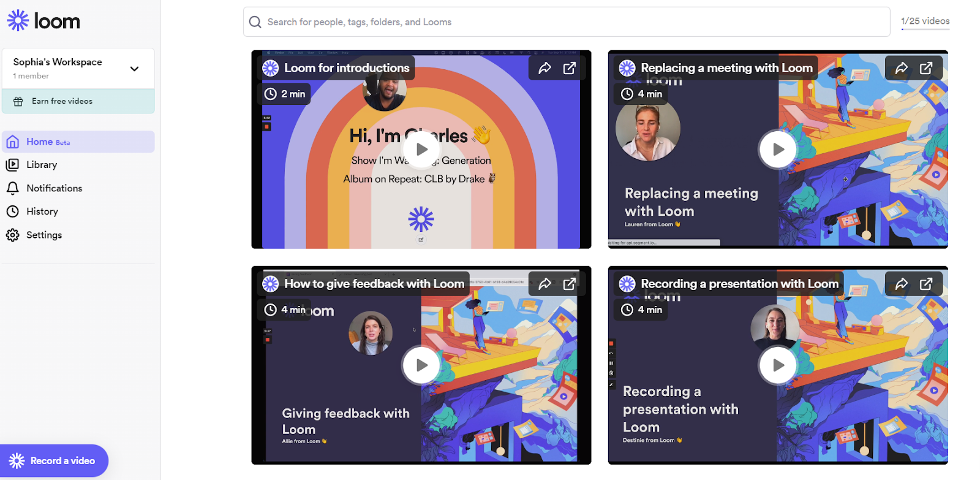View the History page

pos(42,211)
